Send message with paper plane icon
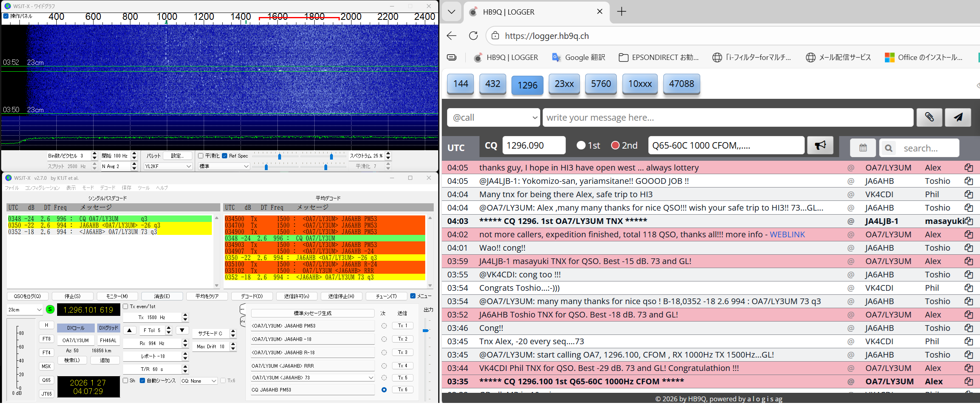The height and width of the screenshot is (409, 980). [x=958, y=117]
